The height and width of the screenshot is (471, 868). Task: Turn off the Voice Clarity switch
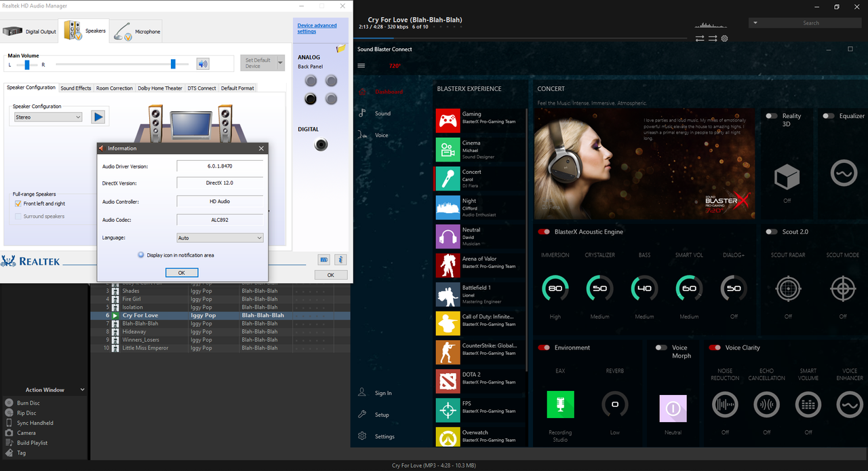(x=715, y=347)
